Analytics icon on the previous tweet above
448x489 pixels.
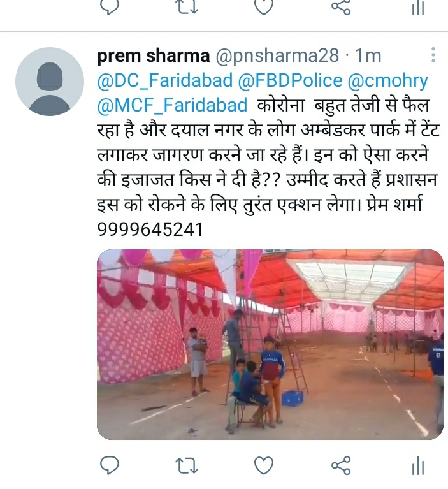[418, 7]
